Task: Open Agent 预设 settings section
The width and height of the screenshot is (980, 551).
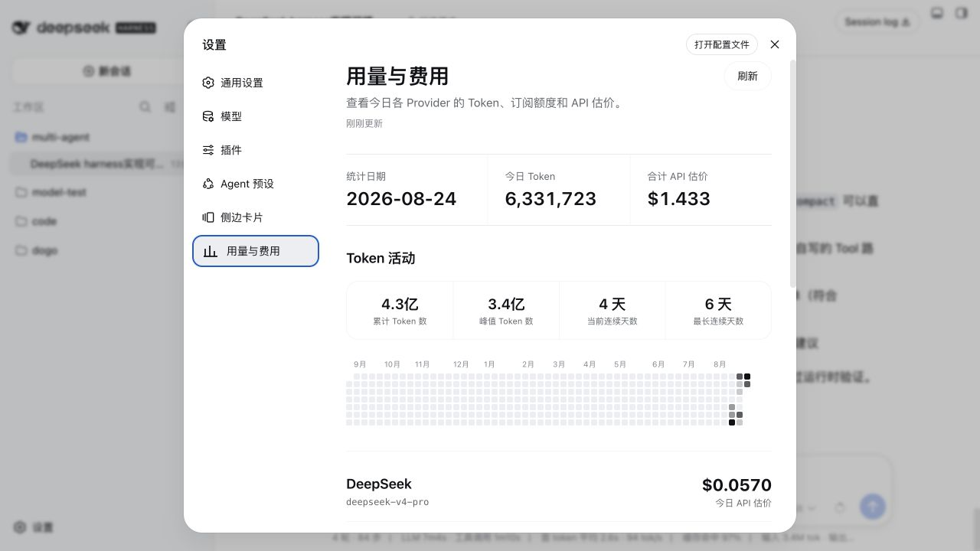Action: click(256, 184)
